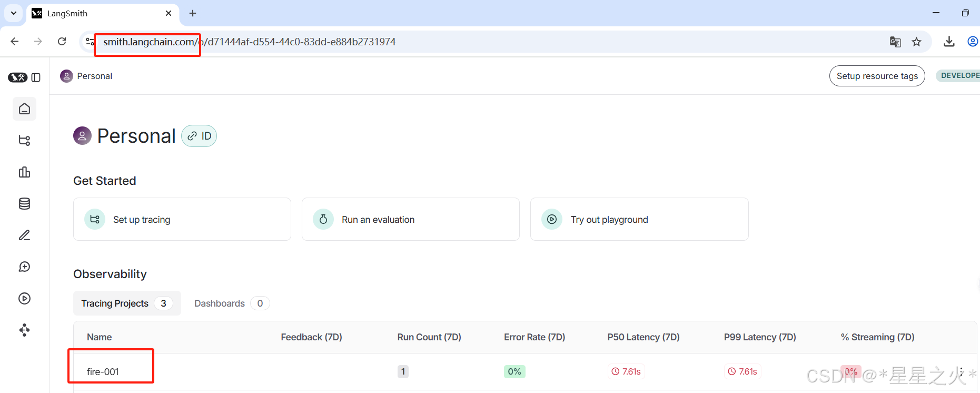Go back in browser history
The width and height of the screenshot is (980, 393).
tap(15, 42)
